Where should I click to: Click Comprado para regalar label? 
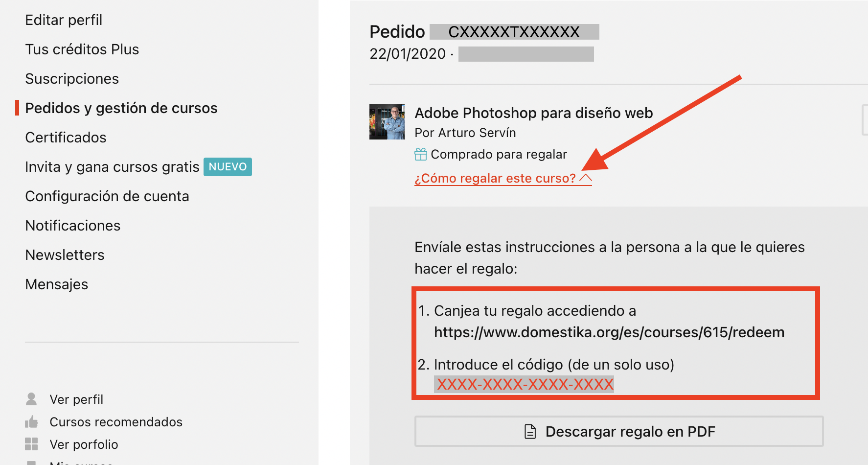pyautogui.click(x=499, y=155)
